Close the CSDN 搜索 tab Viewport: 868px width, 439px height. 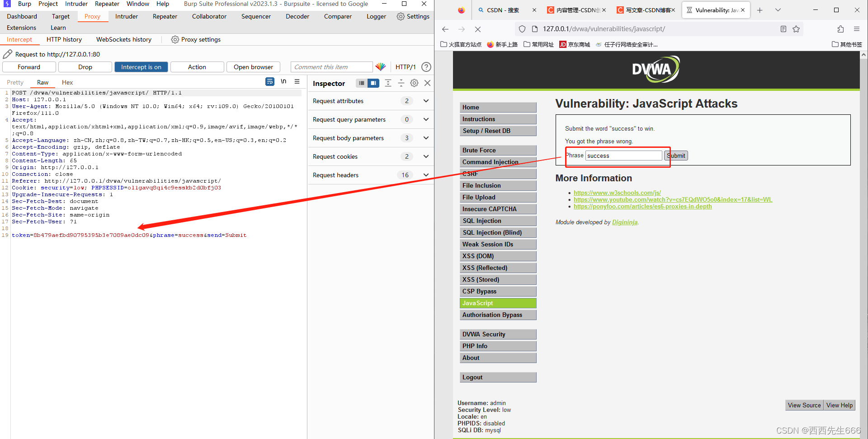(x=534, y=10)
